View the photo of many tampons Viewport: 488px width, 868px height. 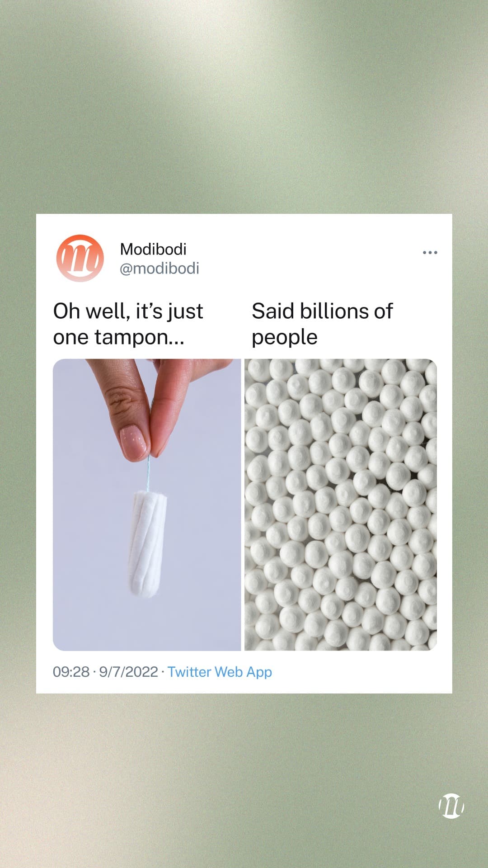coord(341,505)
